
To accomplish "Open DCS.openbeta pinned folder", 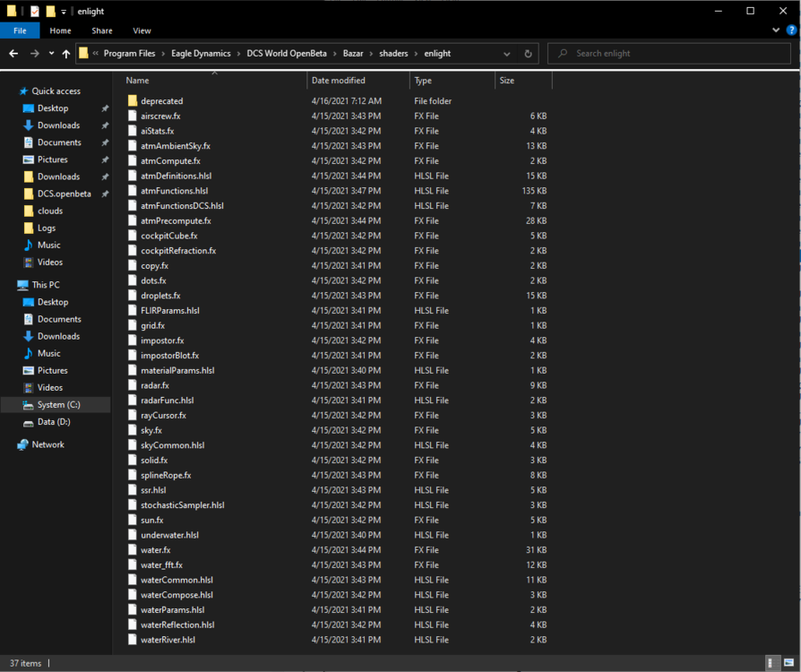I will [64, 194].
